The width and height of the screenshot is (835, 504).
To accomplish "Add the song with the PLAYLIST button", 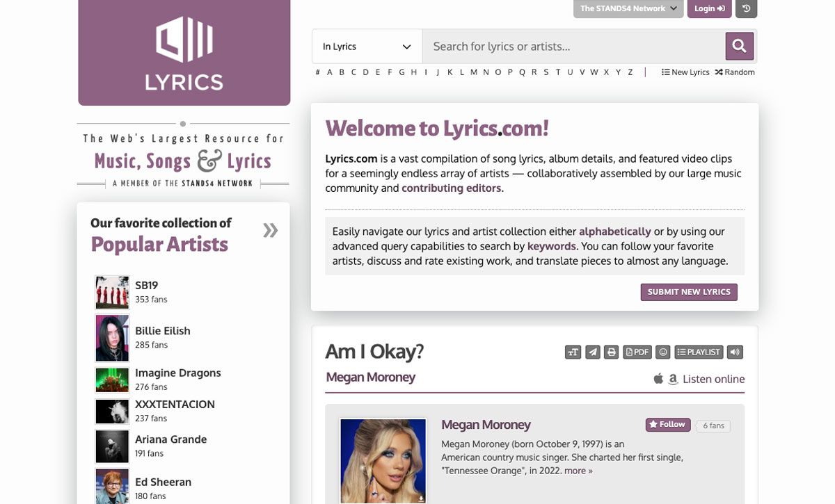I will point(699,352).
